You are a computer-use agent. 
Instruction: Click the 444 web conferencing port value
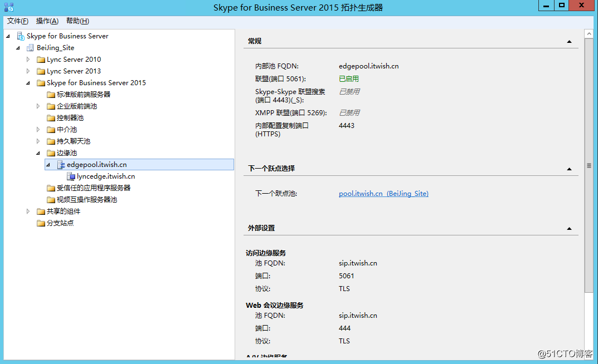pos(344,328)
